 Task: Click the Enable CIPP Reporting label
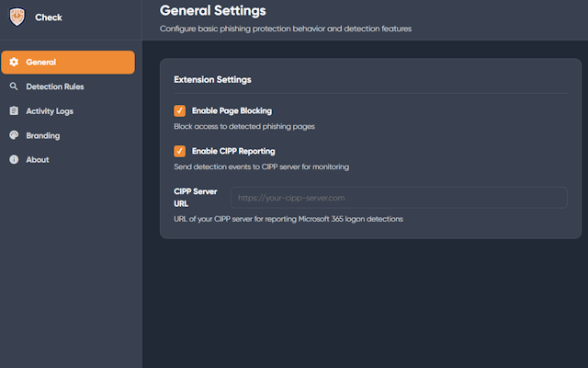pos(233,151)
